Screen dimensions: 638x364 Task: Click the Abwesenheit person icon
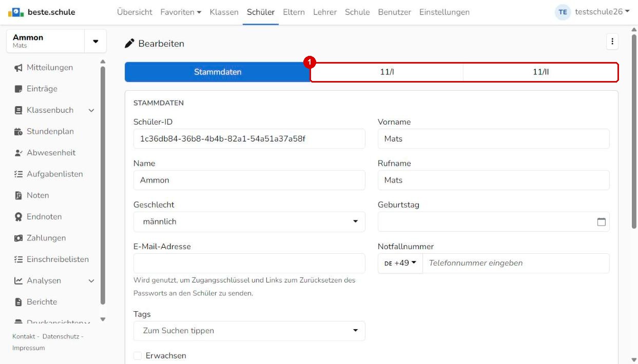[18, 153]
